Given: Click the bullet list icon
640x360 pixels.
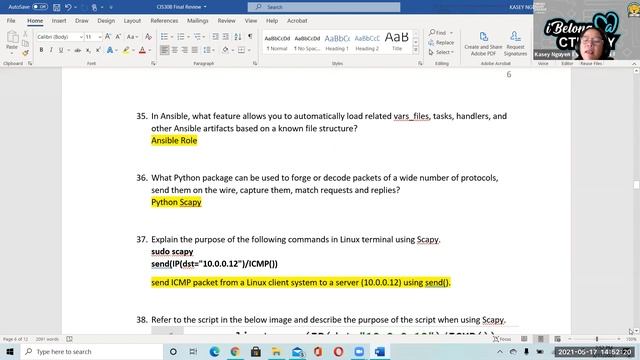Looking at the screenshot, I should pos(164,37).
